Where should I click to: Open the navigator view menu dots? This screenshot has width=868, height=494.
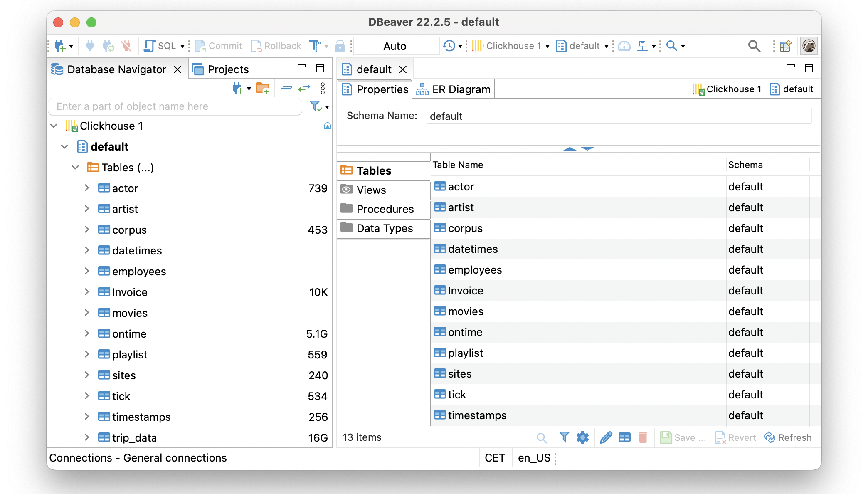tap(323, 88)
